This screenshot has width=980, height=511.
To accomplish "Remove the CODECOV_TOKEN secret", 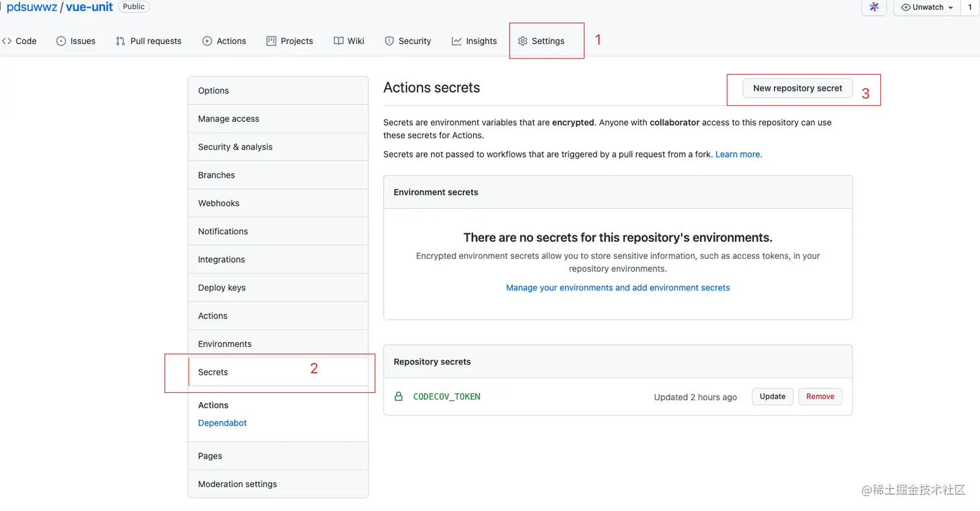I will click(x=820, y=396).
